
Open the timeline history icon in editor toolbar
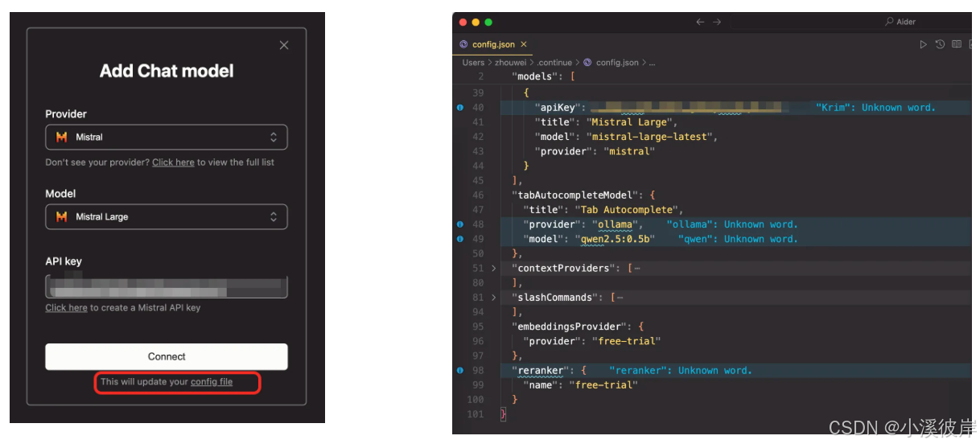940,45
